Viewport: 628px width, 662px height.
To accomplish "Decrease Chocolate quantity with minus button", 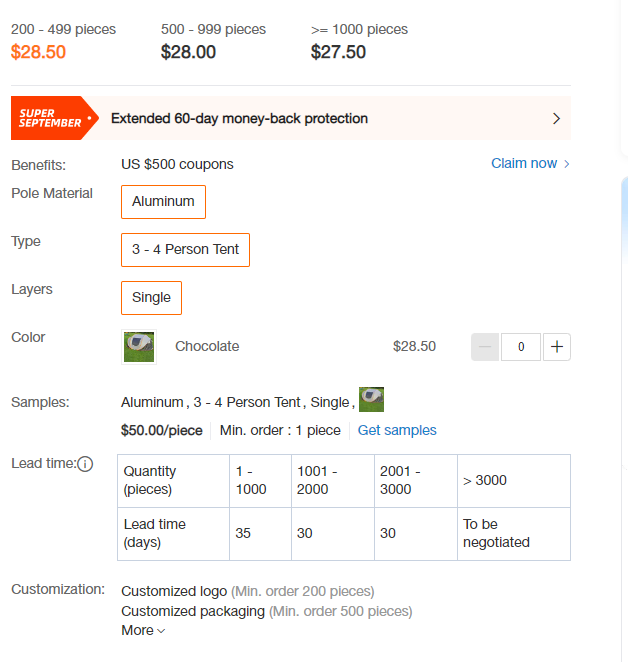I will point(485,347).
